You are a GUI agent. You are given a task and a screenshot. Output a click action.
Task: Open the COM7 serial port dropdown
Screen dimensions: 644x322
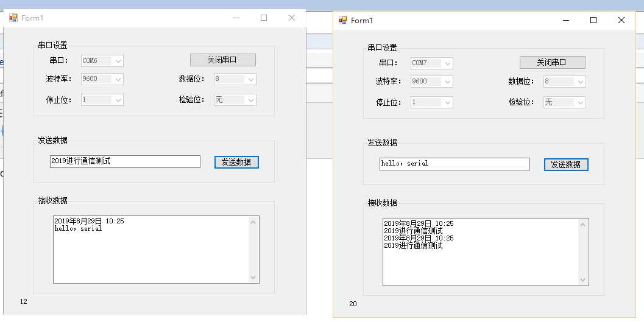[x=431, y=63]
